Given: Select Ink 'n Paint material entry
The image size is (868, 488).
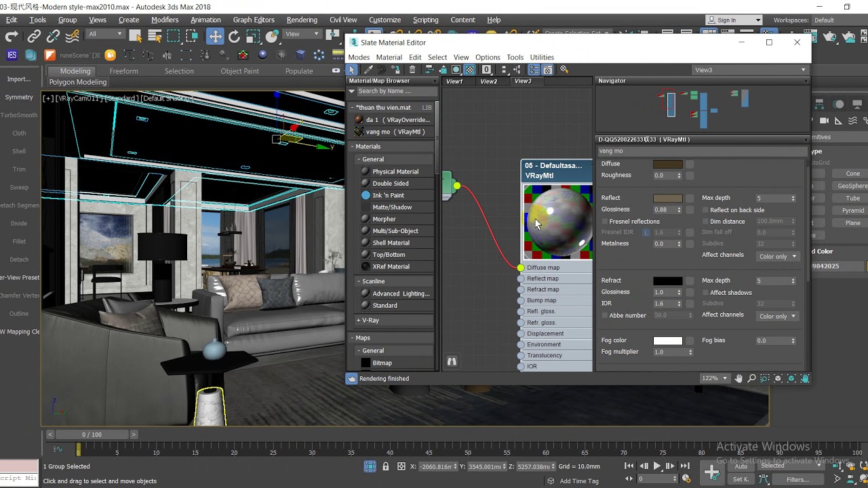Looking at the screenshot, I should [388, 195].
